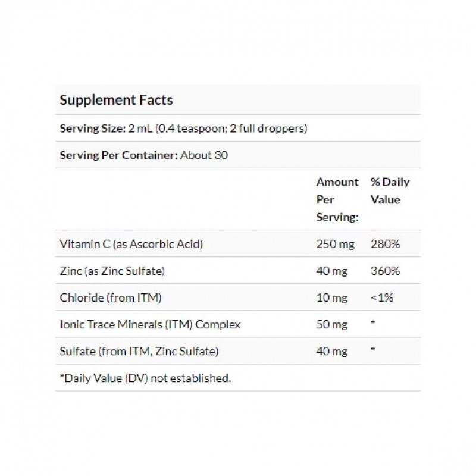Select the Serving Size row text
The height and width of the screenshot is (476, 476).
(183, 129)
